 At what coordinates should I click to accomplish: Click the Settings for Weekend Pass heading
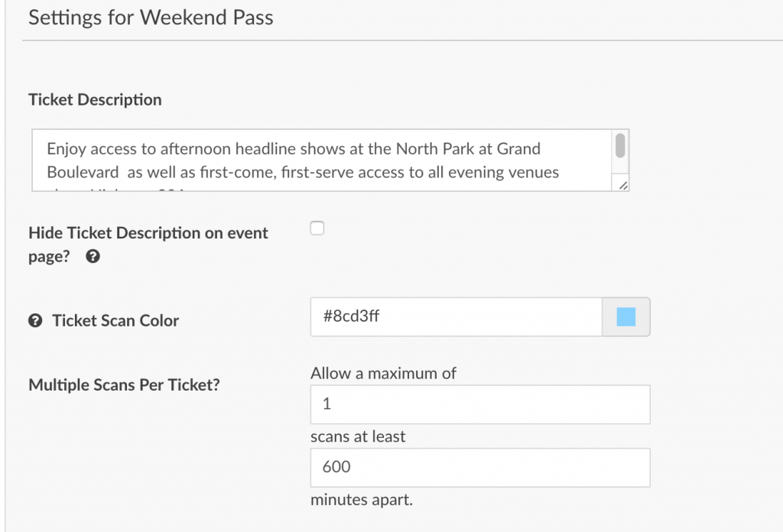pyautogui.click(x=150, y=17)
